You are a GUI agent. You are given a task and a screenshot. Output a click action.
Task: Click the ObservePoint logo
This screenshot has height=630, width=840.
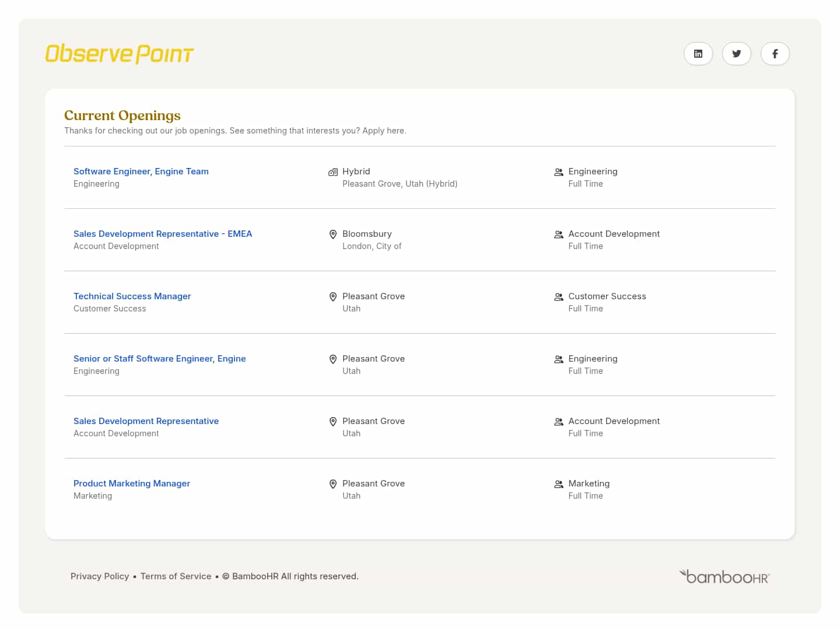(120, 54)
